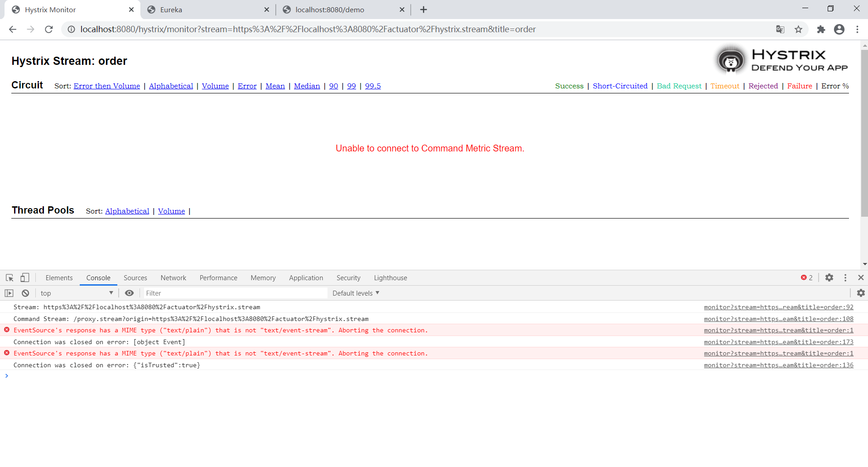This screenshot has height=467, width=868.
Task: Click the page scrollbar down arrow
Action: pyautogui.click(x=864, y=264)
